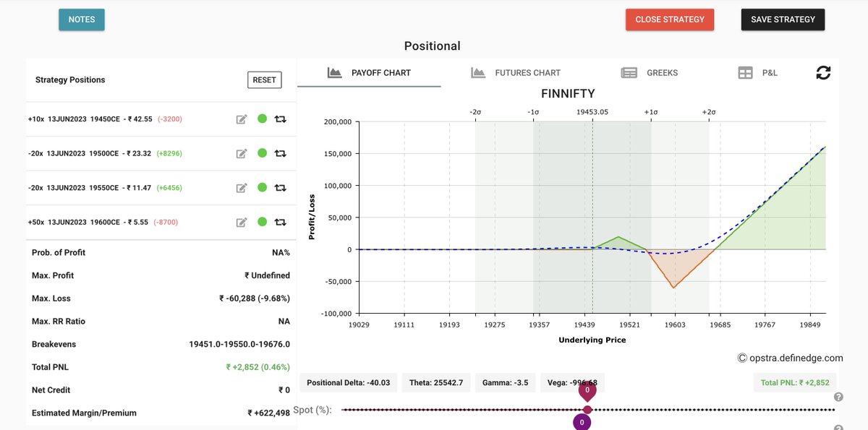Swap buy/sell on 19500CE row
Viewport: 868px width, 430px height.
(x=281, y=153)
